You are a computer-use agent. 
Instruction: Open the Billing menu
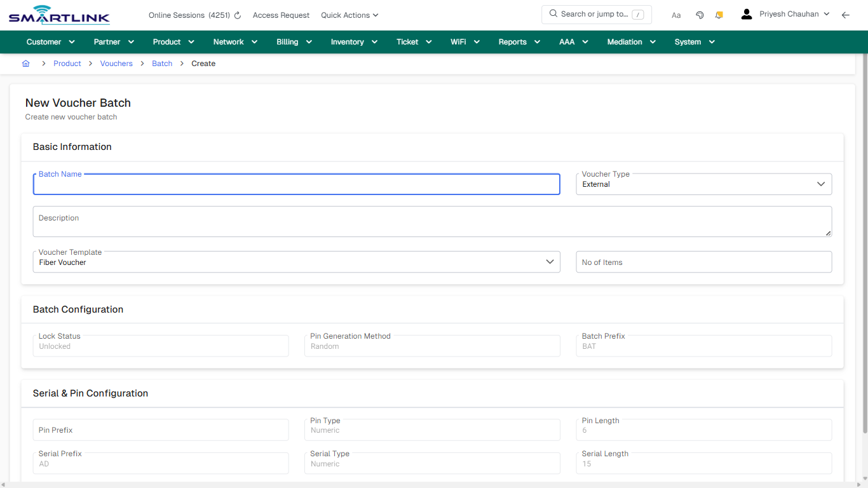tap(293, 41)
